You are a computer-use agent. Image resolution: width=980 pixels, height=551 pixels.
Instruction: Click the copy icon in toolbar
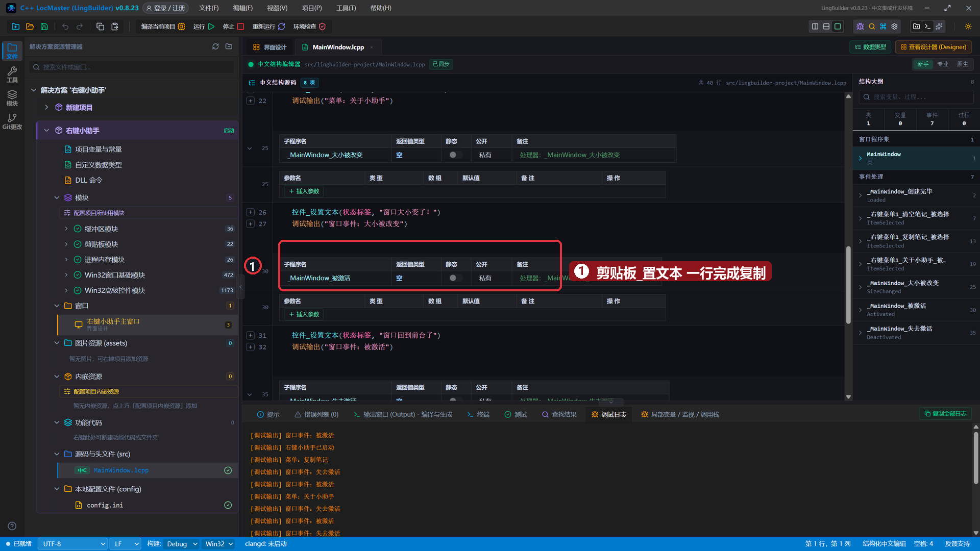click(x=101, y=27)
